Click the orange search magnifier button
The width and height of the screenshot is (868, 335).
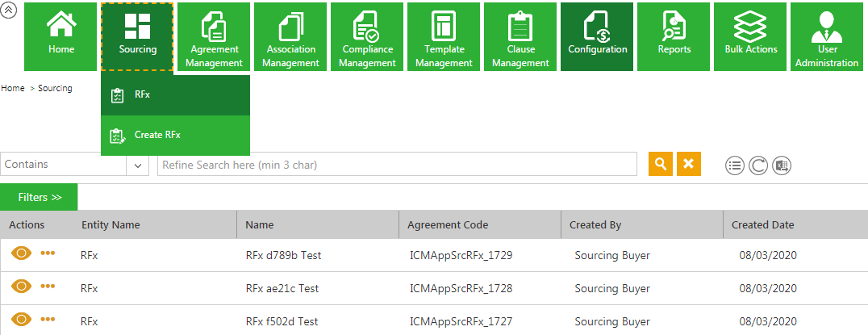[660, 164]
